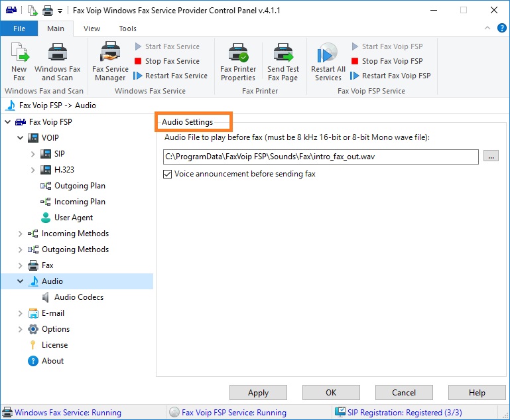Select VOIP in the tree
Image resolution: width=510 pixels, height=420 pixels.
50,138
